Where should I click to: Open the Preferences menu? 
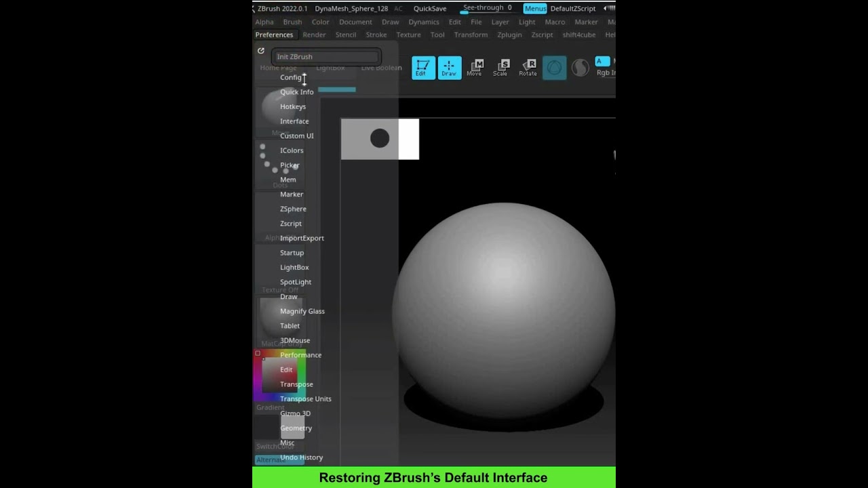274,35
